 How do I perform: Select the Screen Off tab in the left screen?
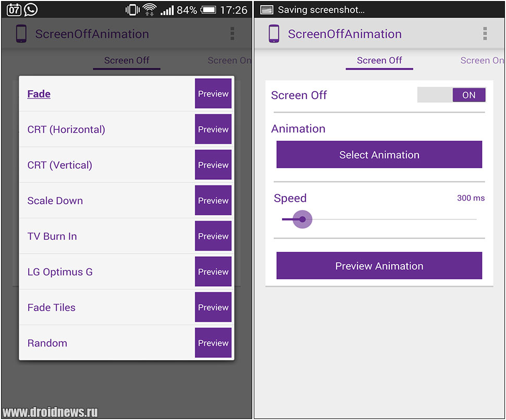tap(127, 60)
